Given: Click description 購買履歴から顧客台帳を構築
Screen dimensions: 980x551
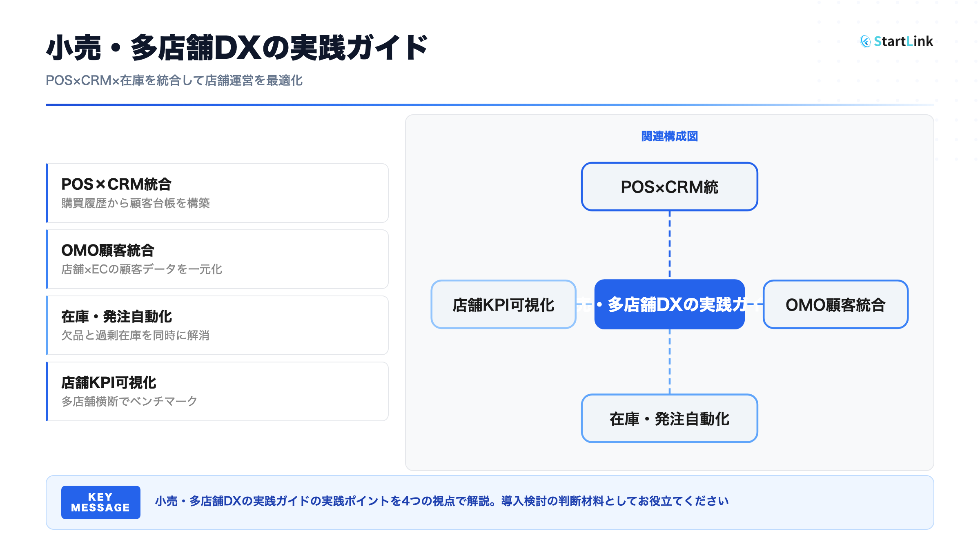Looking at the screenshot, I should point(136,203).
